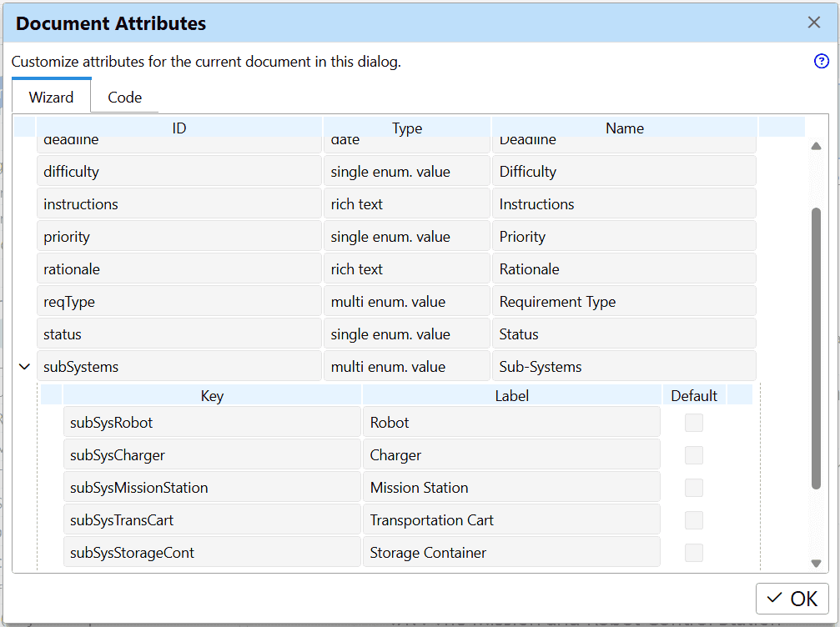
Task: Select the difficulty attribute row
Action: click(179, 171)
